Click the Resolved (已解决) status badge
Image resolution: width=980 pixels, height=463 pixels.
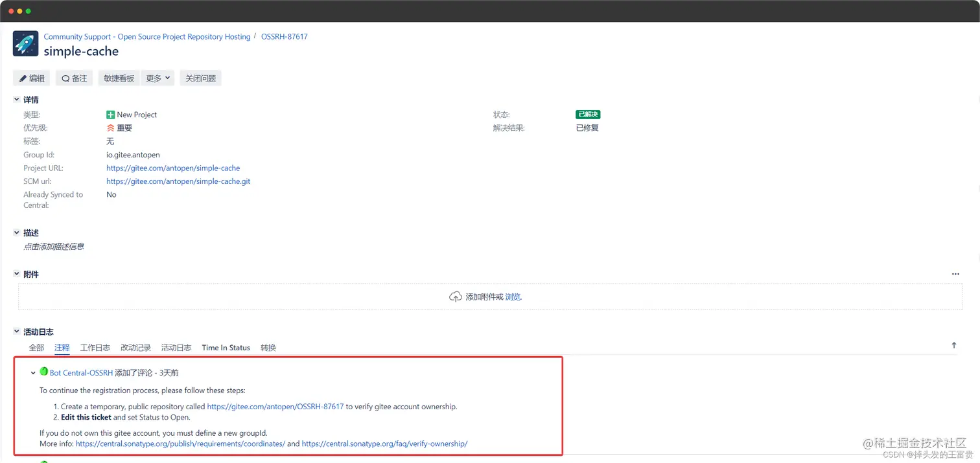pos(588,115)
